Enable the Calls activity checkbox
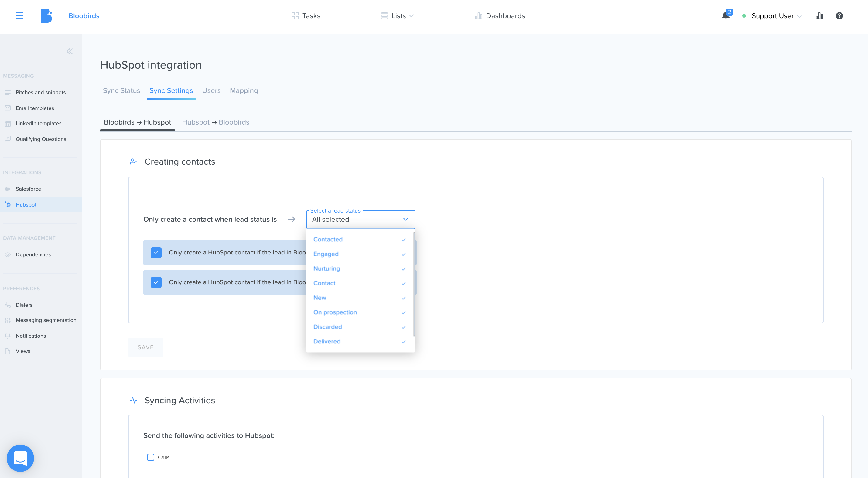Screen dimensions: 868x478 [151, 457]
